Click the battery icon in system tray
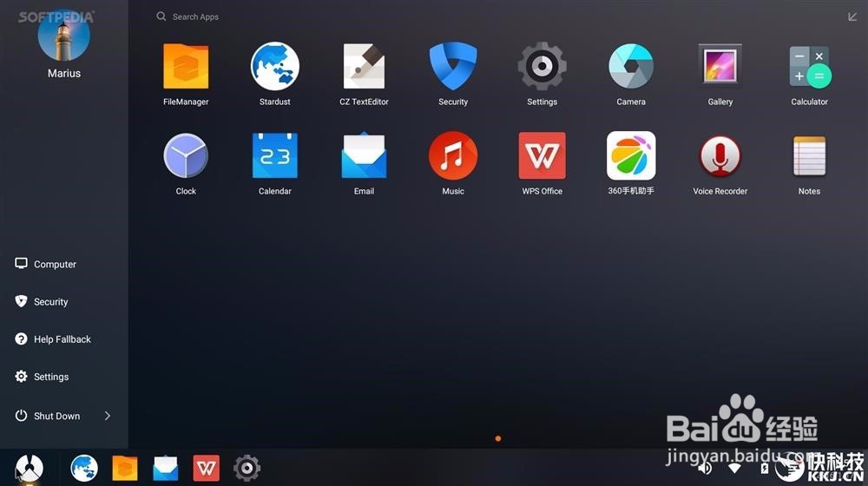This screenshot has width=868, height=486. pyautogui.click(x=765, y=469)
